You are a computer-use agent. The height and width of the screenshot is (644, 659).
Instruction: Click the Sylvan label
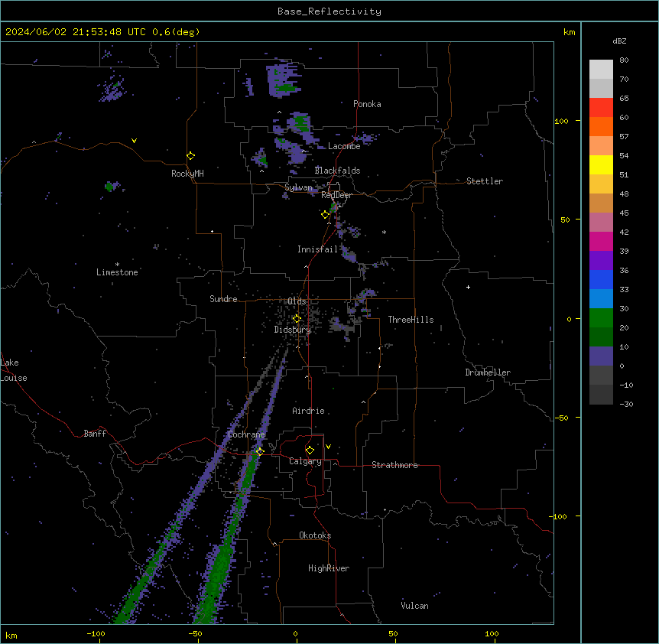coord(299,187)
